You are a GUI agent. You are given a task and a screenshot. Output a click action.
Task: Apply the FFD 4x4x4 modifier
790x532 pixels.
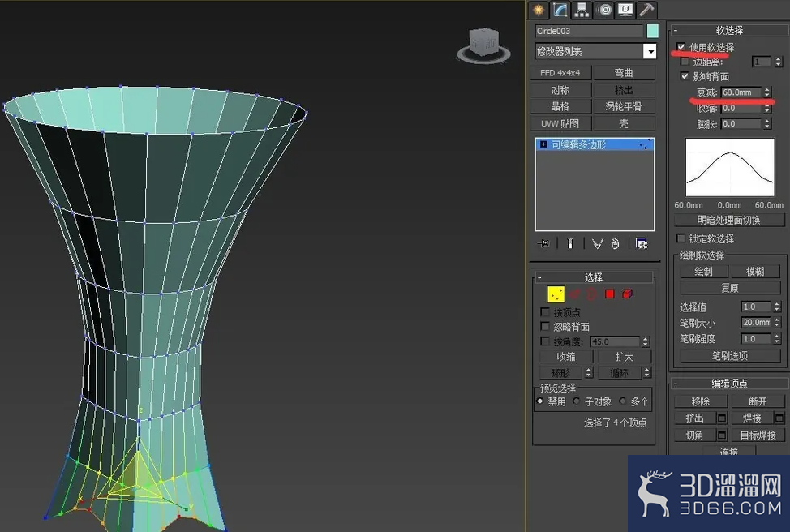pyautogui.click(x=560, y=73)
